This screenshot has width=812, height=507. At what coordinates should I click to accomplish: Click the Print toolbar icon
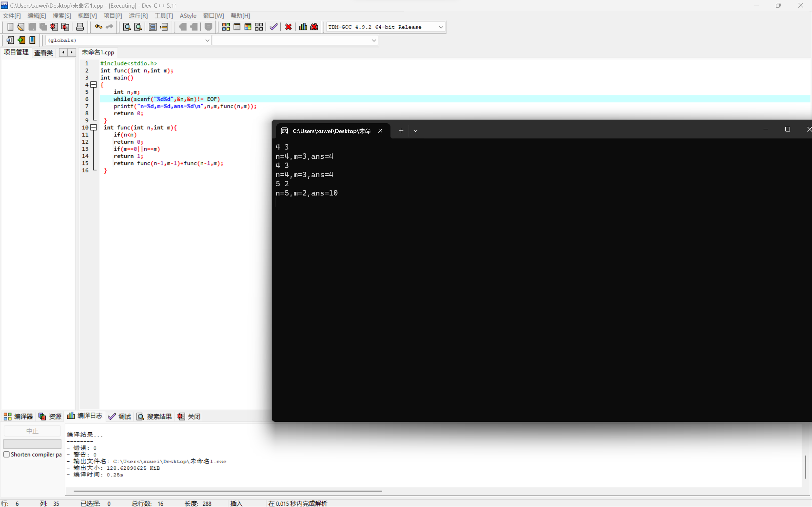(x=80, y=27)
